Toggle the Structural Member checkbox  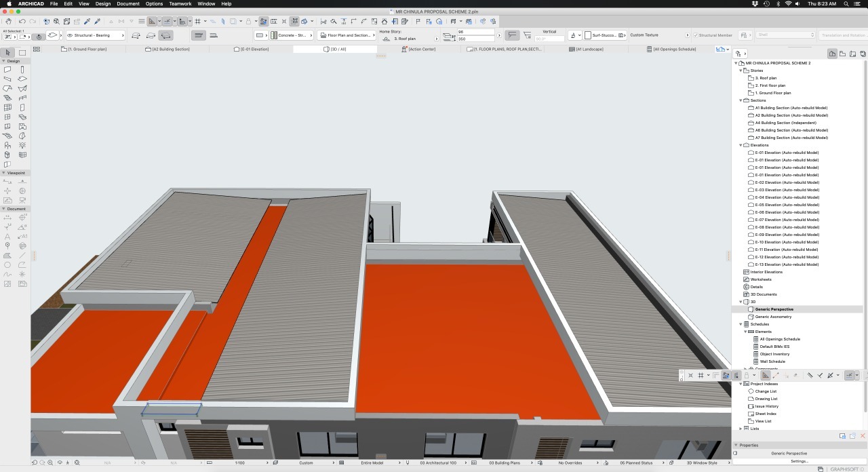pos(695,35)
